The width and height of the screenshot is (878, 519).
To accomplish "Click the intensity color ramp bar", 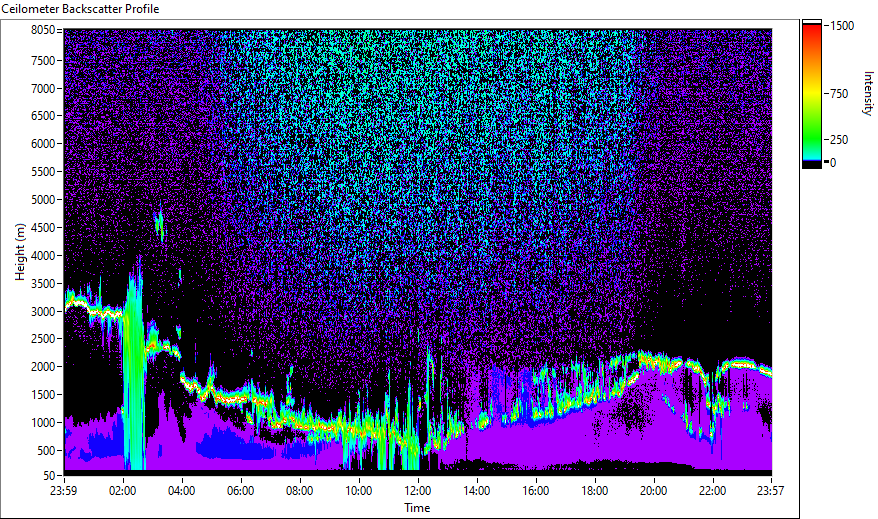I will pos(812,94).
